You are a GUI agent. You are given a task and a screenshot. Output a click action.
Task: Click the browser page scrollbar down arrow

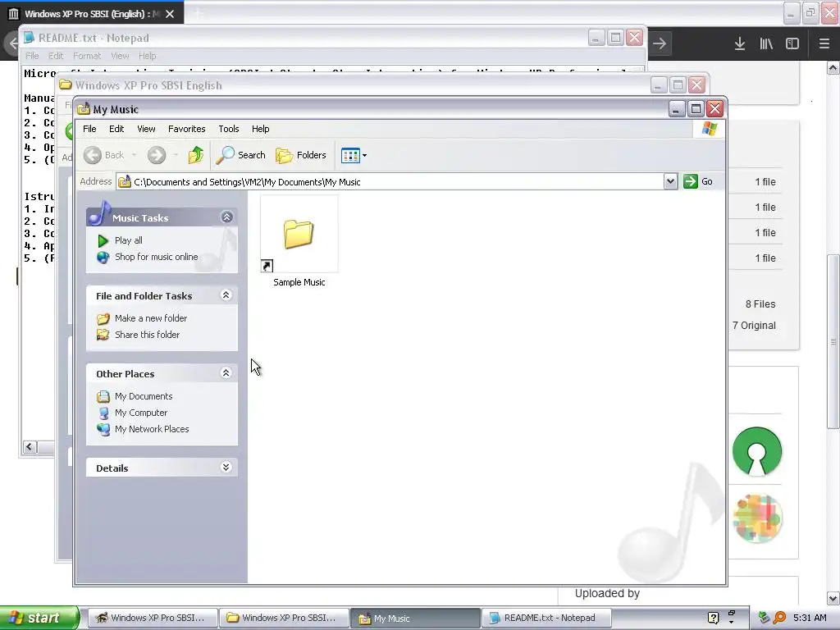[833, 598]
